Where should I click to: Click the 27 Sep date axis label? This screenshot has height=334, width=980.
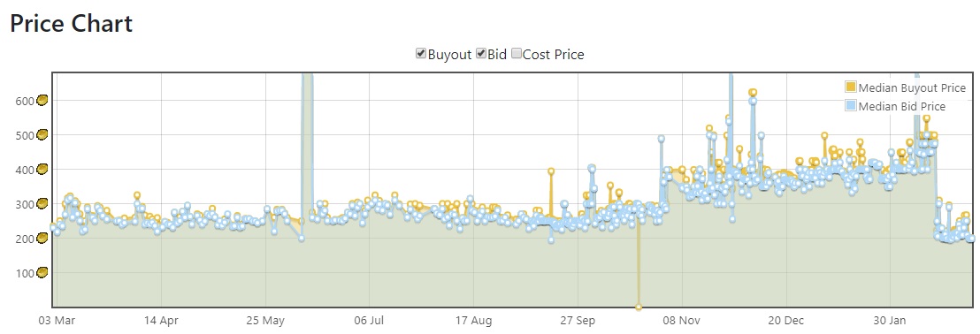[x=578, y=321]
